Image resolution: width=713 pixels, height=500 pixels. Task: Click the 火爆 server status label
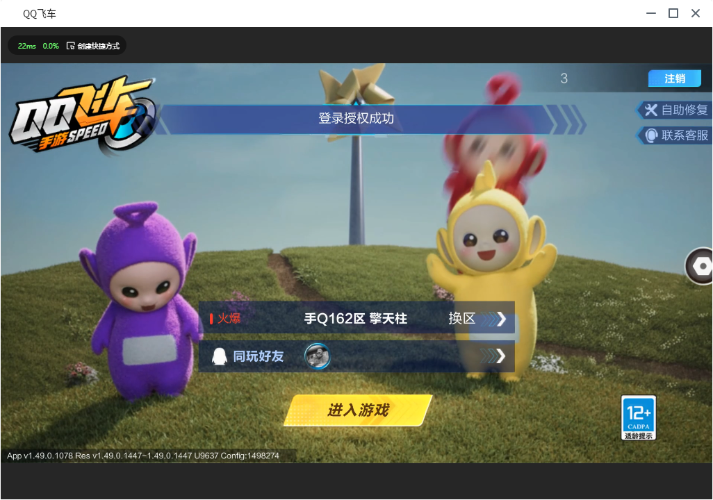[225, 319]
